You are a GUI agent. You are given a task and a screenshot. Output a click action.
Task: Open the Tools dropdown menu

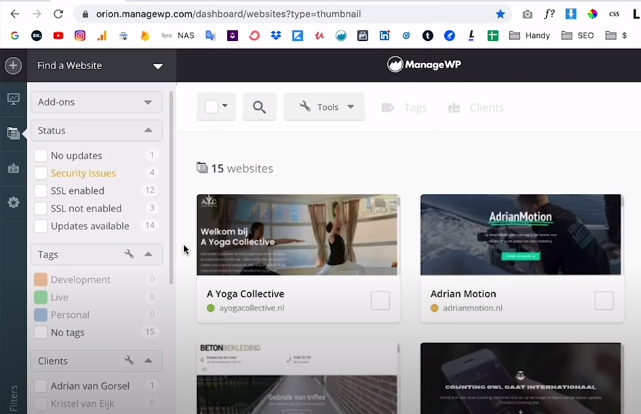pos(324,107)
